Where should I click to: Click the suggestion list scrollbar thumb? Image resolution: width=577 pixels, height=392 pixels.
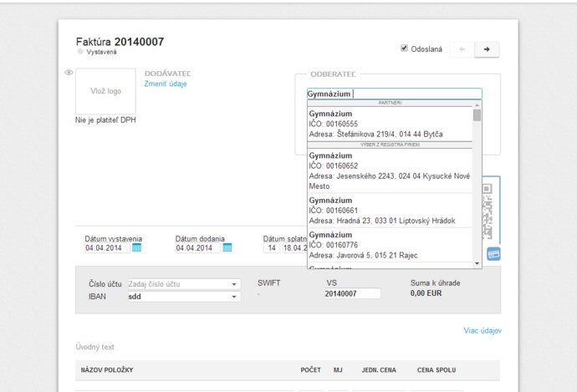477,115
